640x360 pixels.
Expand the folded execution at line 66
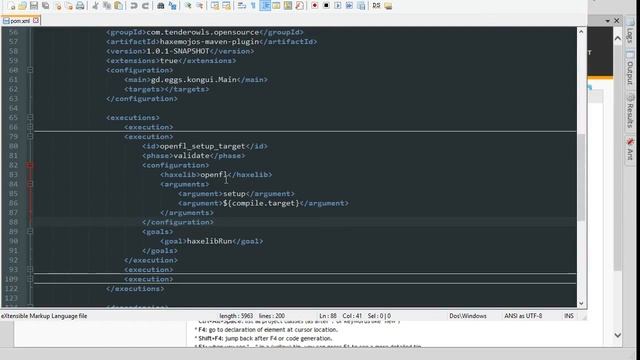(x=30, y=127)
